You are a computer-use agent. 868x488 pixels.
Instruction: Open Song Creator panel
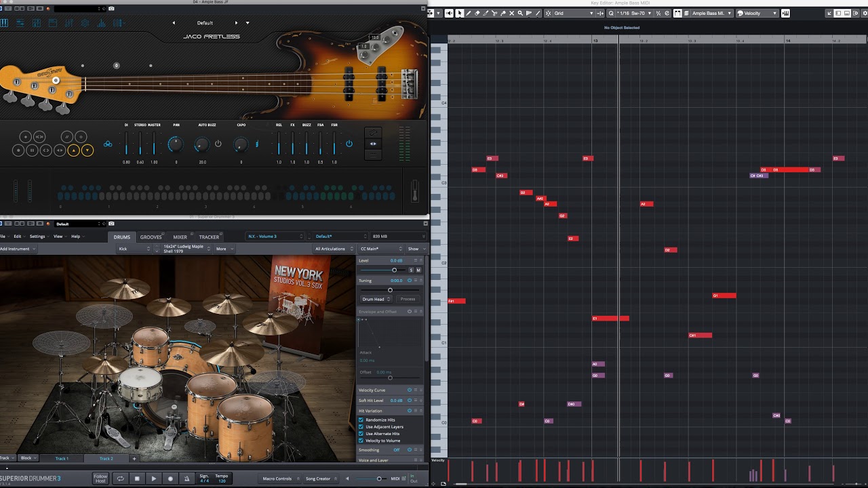(x=321, y=479)
